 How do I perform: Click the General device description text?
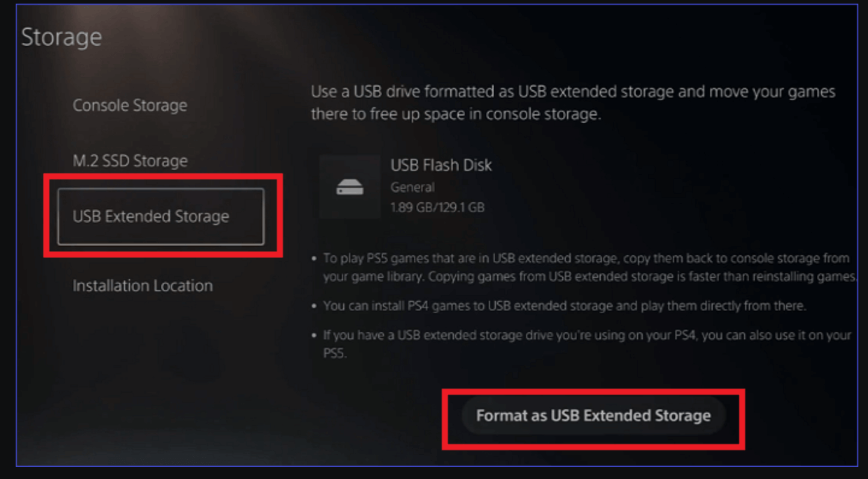coord(412,187)
